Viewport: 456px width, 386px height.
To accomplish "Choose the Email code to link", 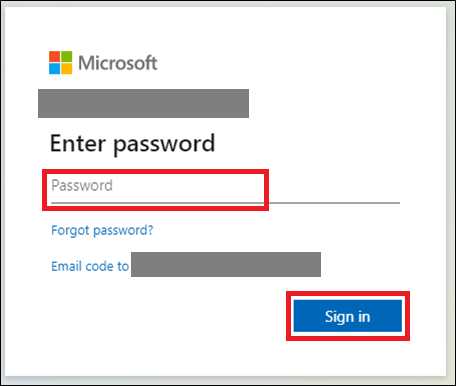I will point(90,266).
